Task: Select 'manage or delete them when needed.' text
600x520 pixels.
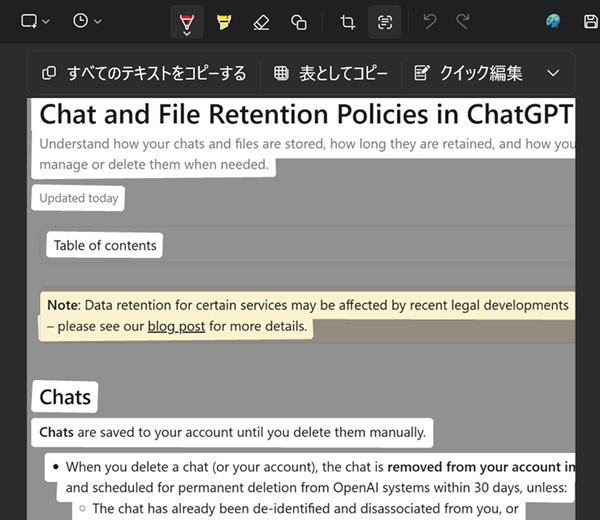Action: tap(154, 165)
